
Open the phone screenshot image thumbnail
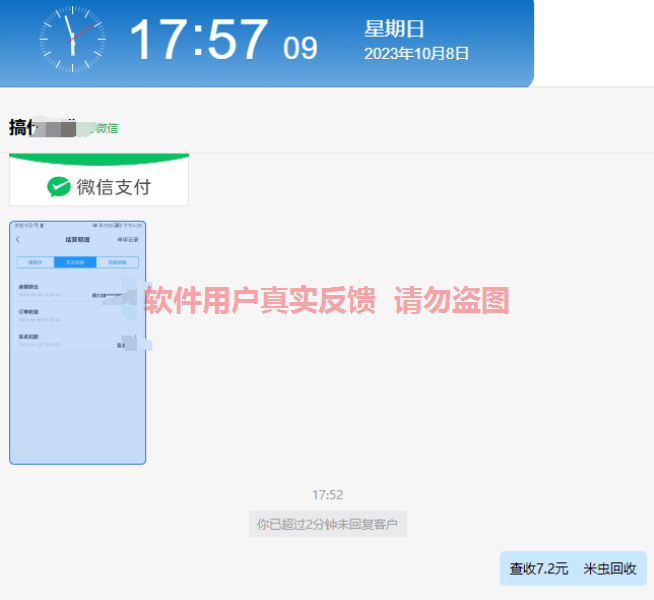point(78,342)
